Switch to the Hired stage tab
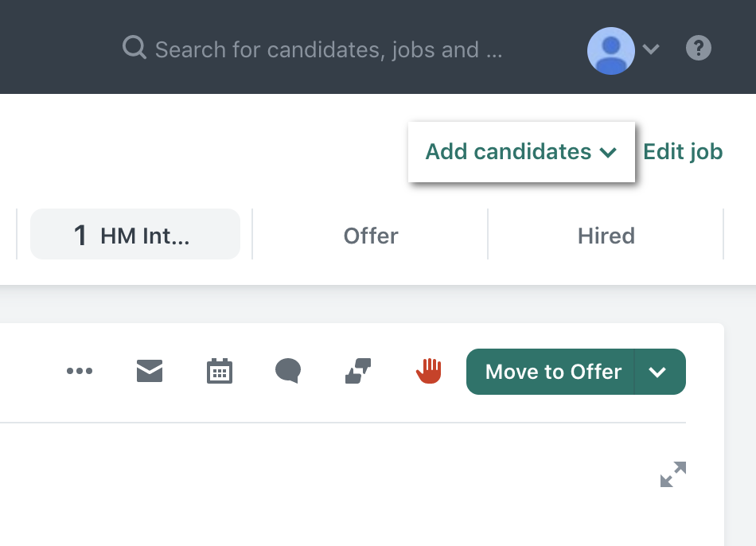Viewport: 756px width, 546px height. [606, 236]
